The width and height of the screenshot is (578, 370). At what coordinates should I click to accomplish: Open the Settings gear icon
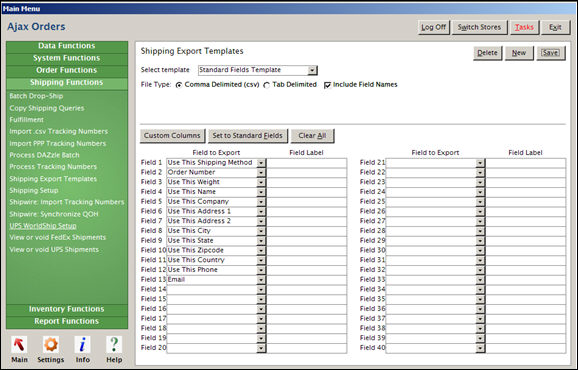coord(51,345)
